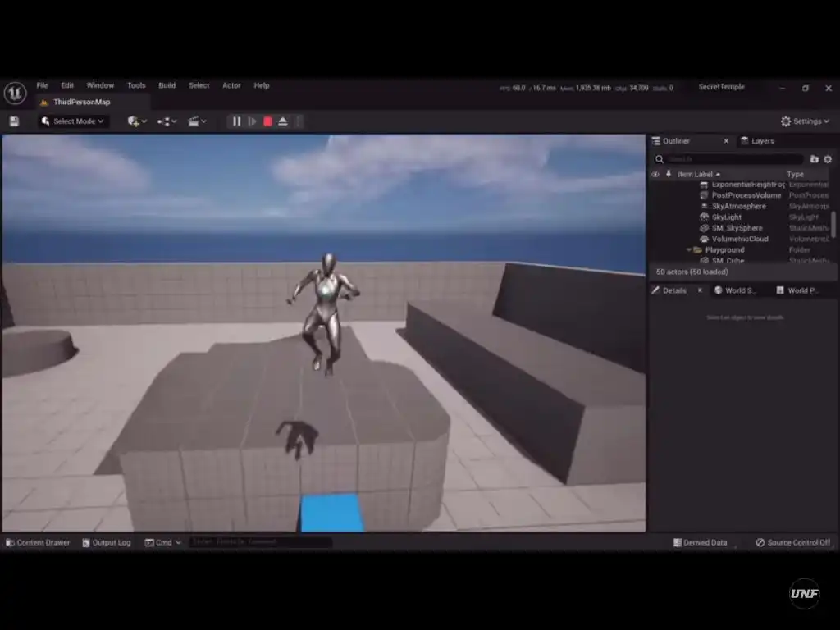The height and width of the screenshot is (630, 840).
Task: Switch to the Details tab
Action: pos(674,291)
